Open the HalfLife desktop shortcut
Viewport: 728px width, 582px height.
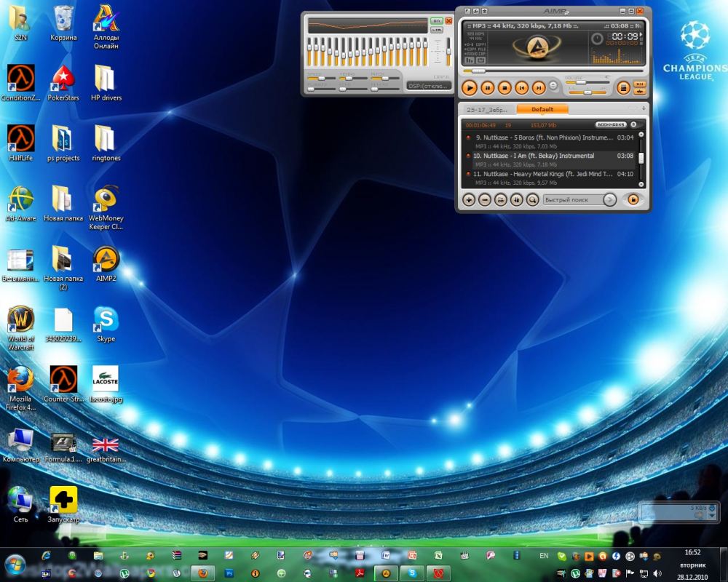tap(20, 143)
